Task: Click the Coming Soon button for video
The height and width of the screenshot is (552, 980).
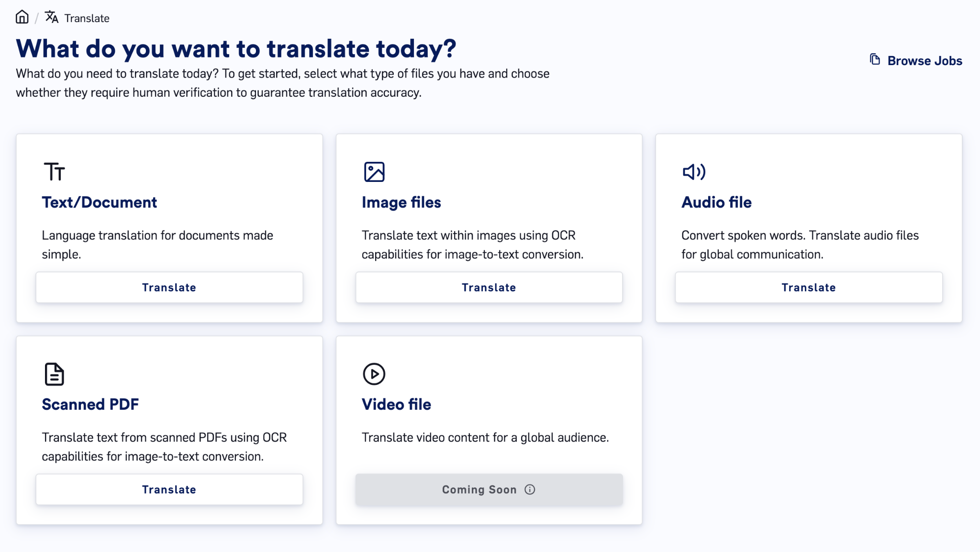Action: tap(489, 489)
